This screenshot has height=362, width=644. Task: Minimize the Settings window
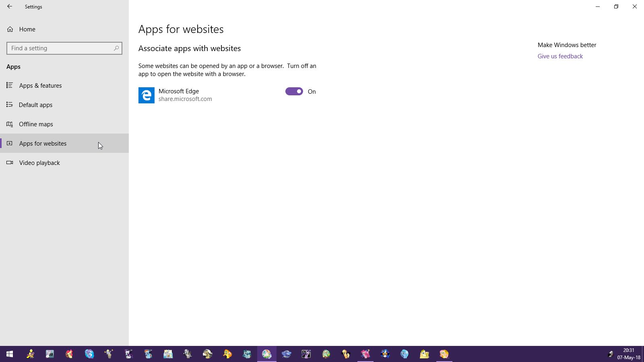[x=598, y=6]
